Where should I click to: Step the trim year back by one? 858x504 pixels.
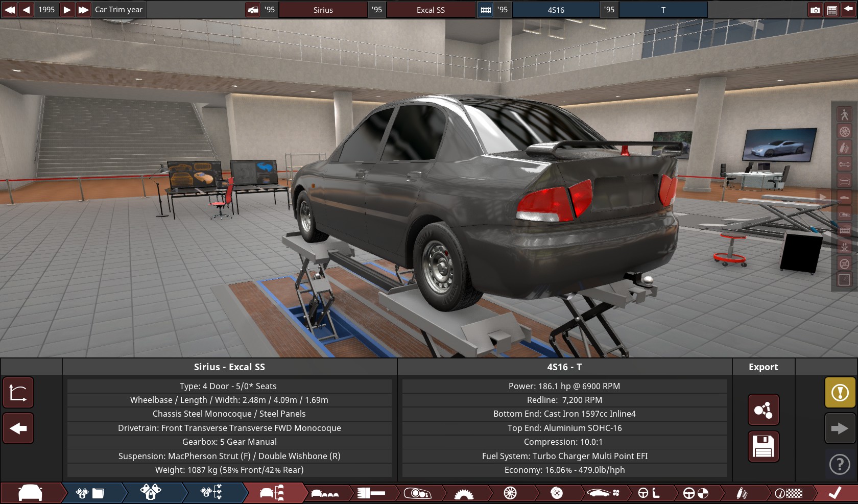point(26,10)
